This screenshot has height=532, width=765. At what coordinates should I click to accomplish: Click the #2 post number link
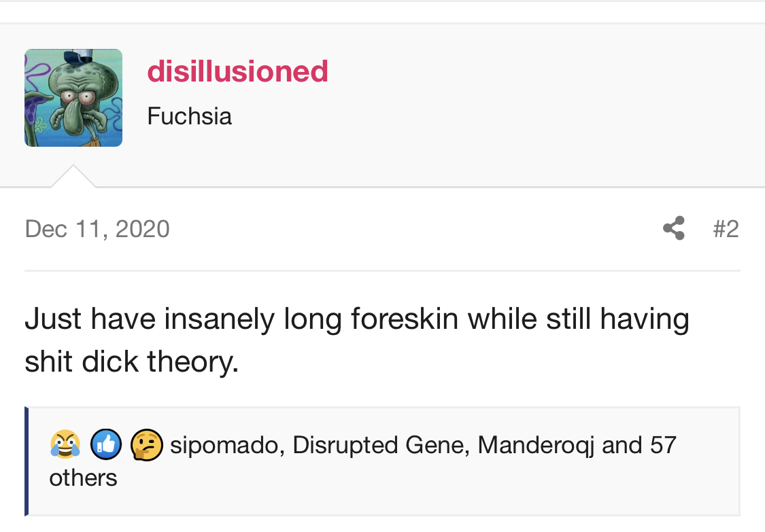coord(726,228)
